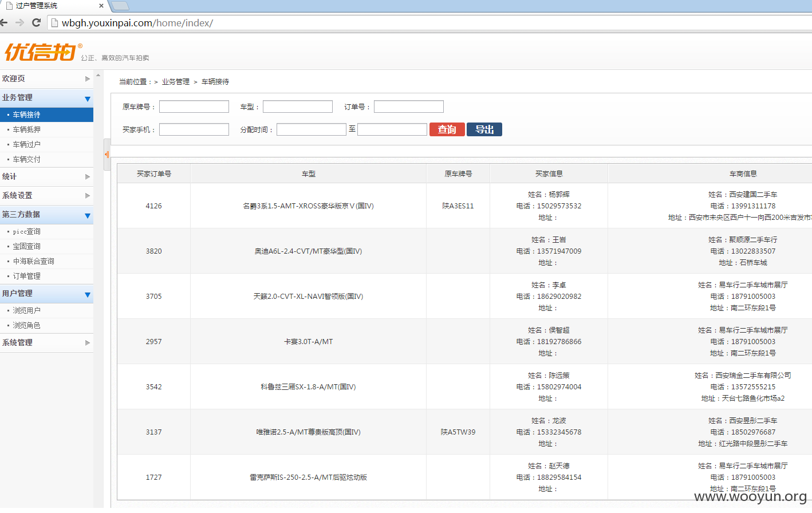Viewport: 812px width, 513px height.
Task: Expand the 欢迎页 menu section
Action: click(x=46, y=78)
